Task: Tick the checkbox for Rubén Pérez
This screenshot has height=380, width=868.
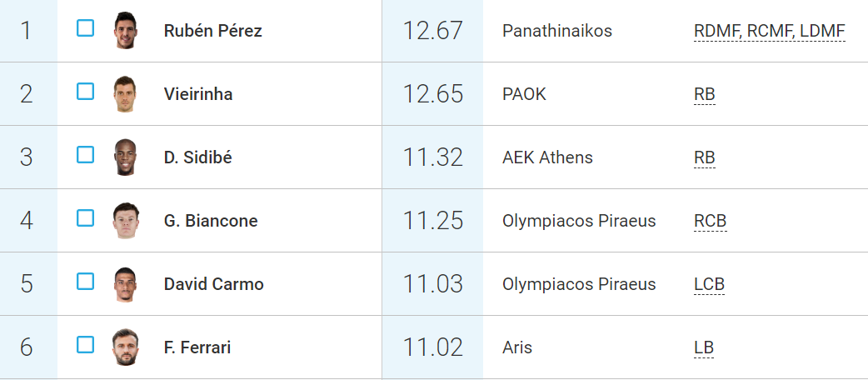Action: 85,28
